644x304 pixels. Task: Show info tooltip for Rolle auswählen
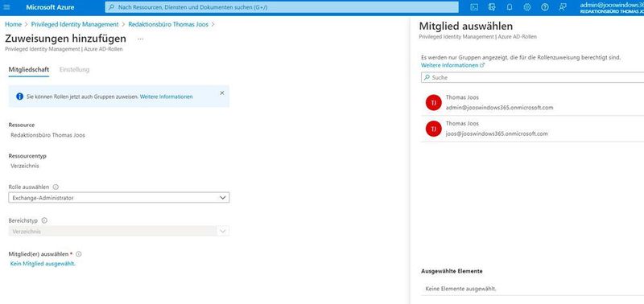(x=56, y=187)
